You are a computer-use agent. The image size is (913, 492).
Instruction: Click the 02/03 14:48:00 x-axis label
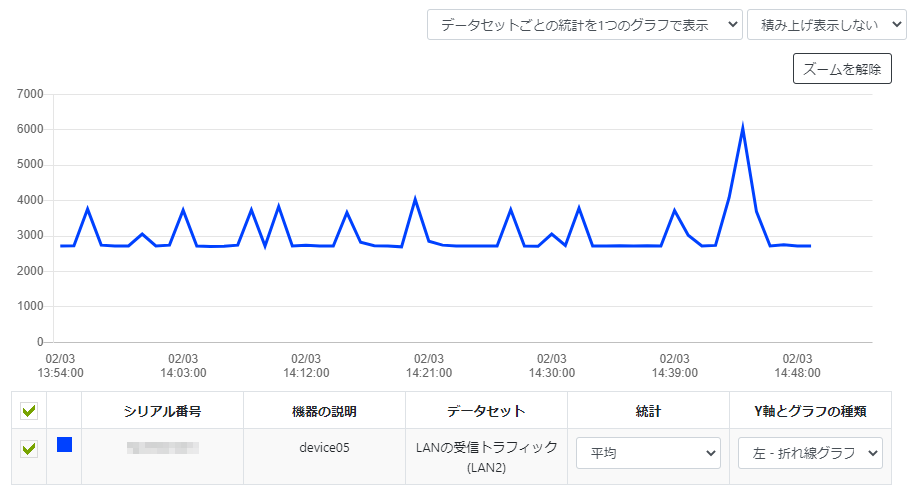click(x=797, y=366)
